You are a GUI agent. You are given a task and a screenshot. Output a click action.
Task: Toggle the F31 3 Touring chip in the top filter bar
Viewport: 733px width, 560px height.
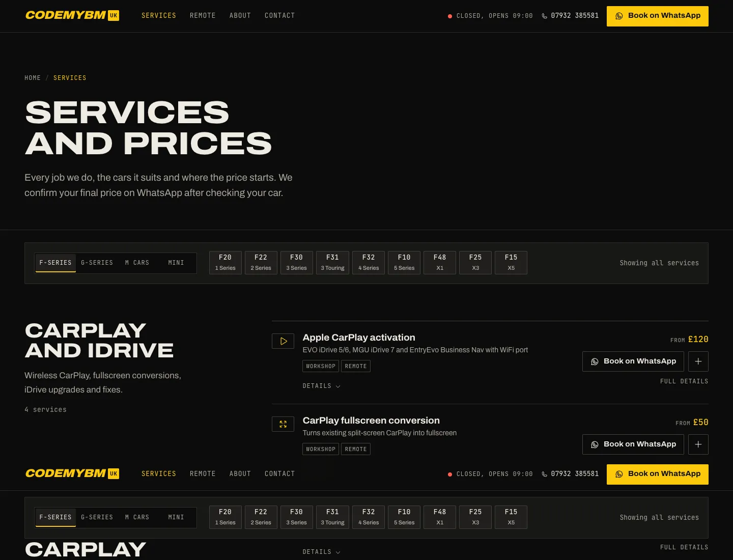point(333,263)
